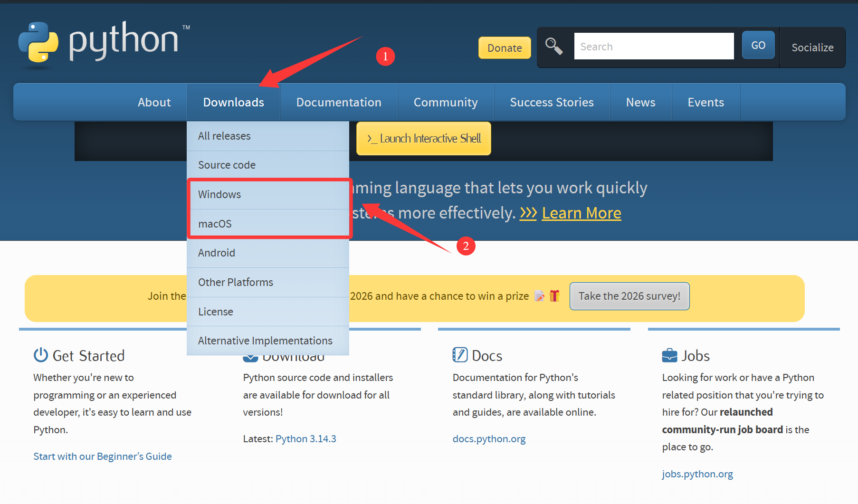Click the triple-arrow icon before Learn More

(x=528, y=213)
